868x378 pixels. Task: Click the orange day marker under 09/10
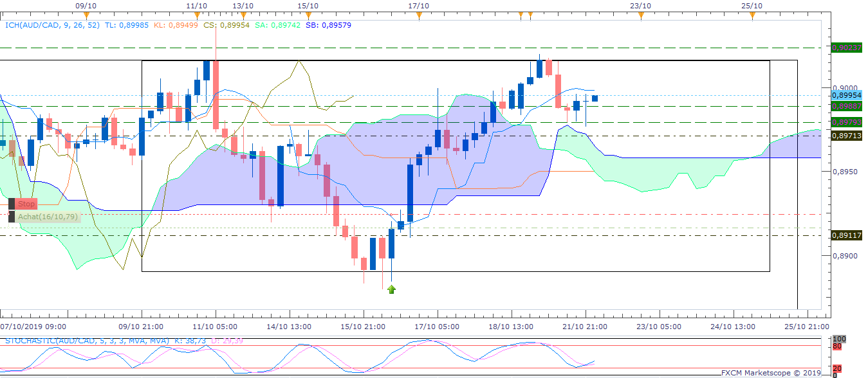pos(86,15)
